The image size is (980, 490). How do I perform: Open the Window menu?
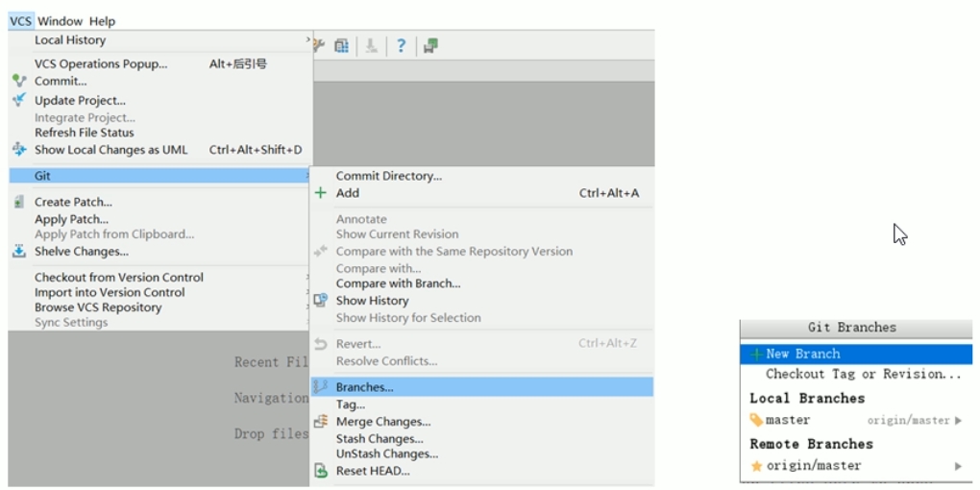coord(60,21)
